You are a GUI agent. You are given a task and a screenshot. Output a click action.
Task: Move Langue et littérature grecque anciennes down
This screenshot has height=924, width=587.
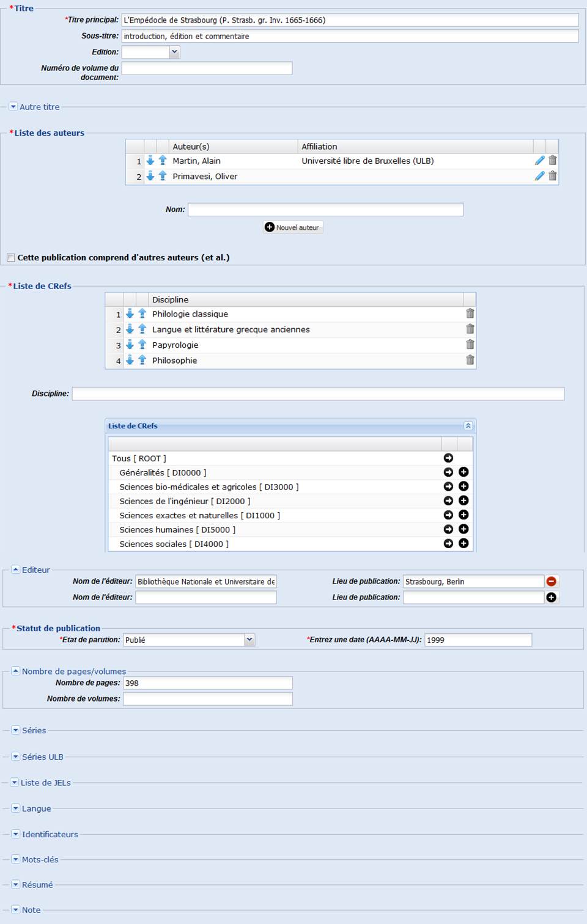coord(130,329)
